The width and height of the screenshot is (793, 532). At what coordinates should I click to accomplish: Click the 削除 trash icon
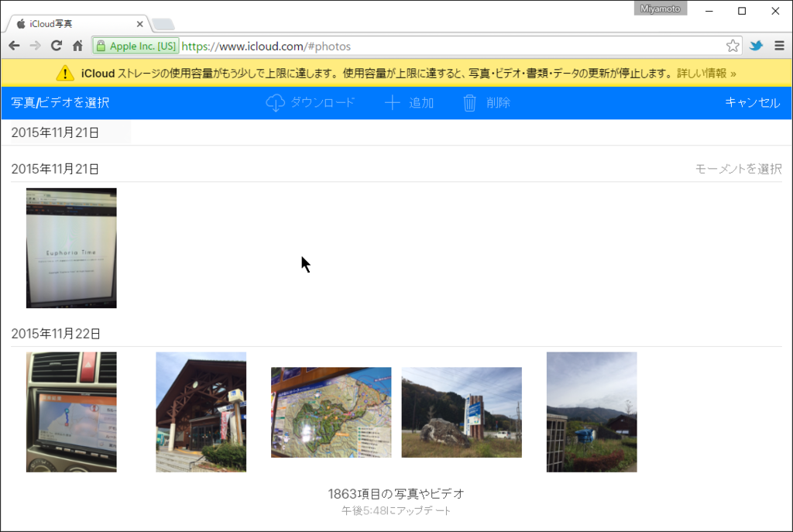point(469,102)
